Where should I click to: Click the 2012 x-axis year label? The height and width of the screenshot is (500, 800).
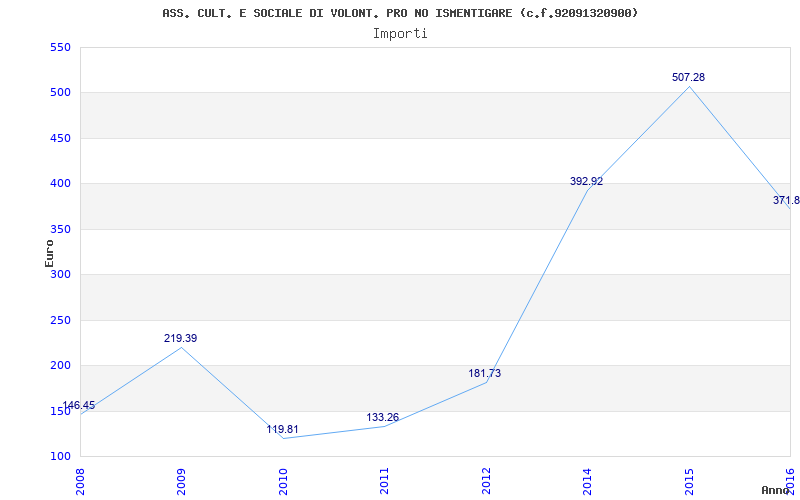pos(486,479)
